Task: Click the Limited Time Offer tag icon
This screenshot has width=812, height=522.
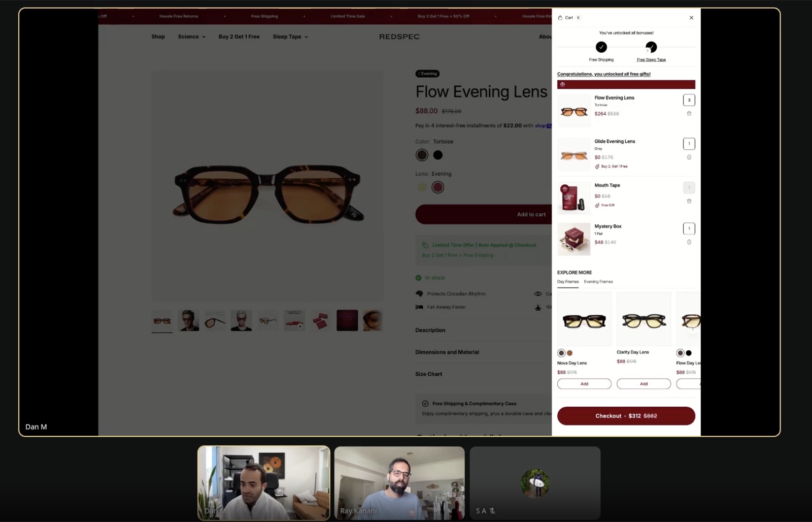Action: [x=425, y=245]
